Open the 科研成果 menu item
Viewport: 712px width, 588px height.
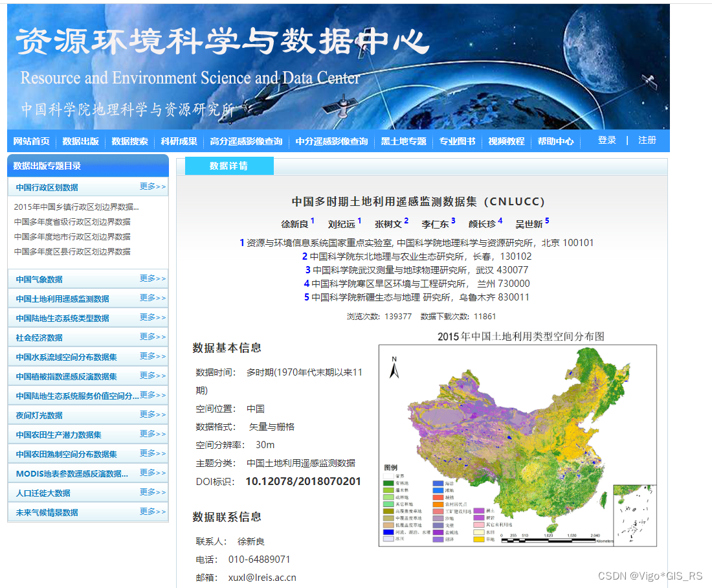[x=179, y=141]
